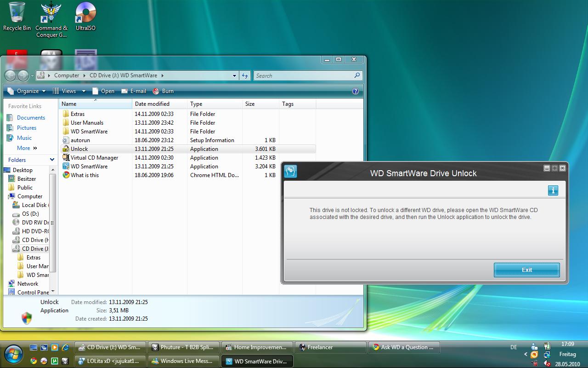Select the Command & Conquer desktop shortcut
This screenshot has height=368, width=588.
click(x=51, y=20)
